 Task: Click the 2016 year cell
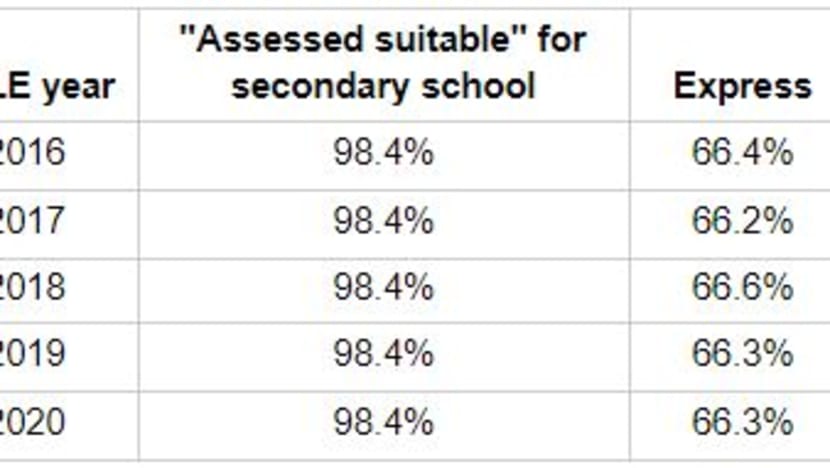32,152
